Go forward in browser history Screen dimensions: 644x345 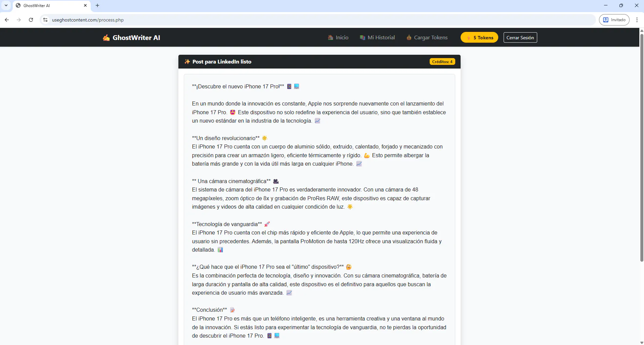coord(19,20)
